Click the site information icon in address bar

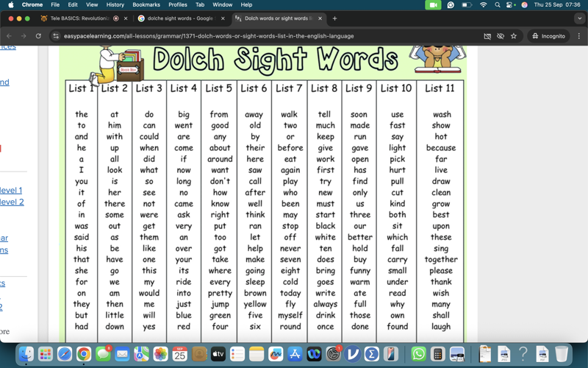56,35
